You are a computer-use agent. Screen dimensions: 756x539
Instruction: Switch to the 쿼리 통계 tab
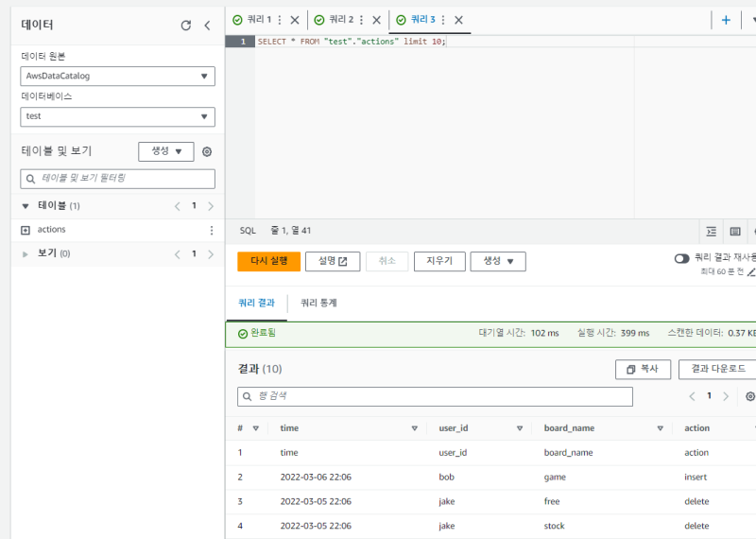(x=318, y=303)
